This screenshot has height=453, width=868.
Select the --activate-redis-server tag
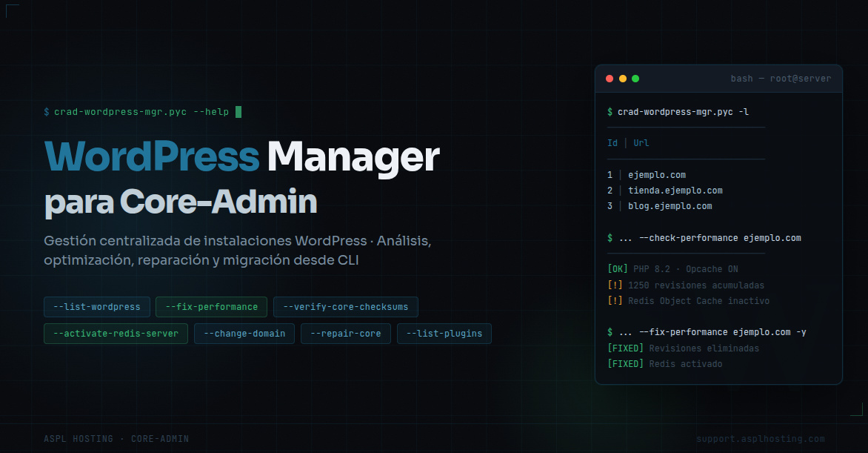coord(116,334)
